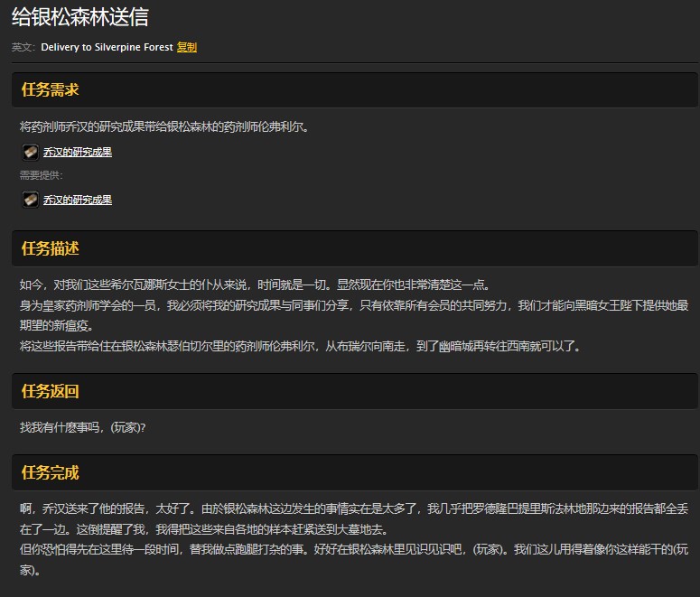Screen dimensions: 700x597
Task: Click scroll item icon under 需要提供 label
Action: click(x=31, y=200)
